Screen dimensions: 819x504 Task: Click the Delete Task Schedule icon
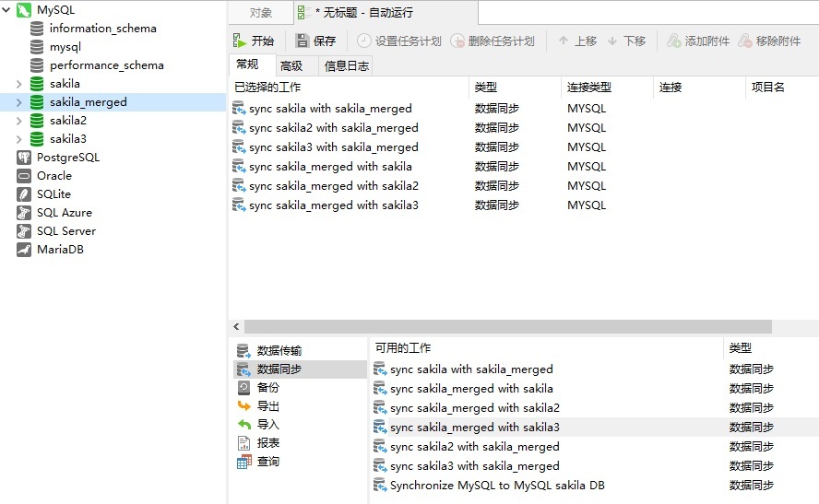coord(457,41)
